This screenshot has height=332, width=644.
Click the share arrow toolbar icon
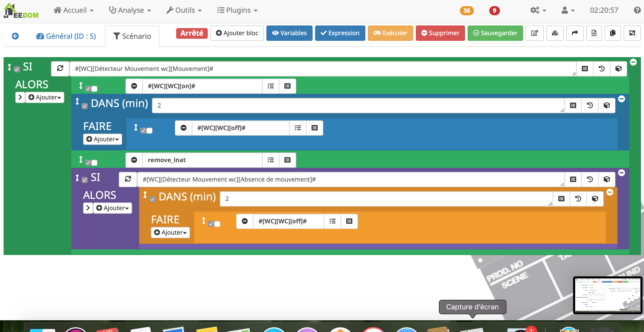575,33
